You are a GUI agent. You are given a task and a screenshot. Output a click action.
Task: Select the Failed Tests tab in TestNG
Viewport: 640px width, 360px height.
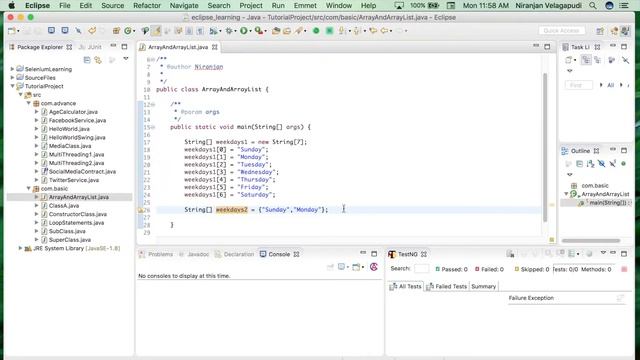[447, 287]
